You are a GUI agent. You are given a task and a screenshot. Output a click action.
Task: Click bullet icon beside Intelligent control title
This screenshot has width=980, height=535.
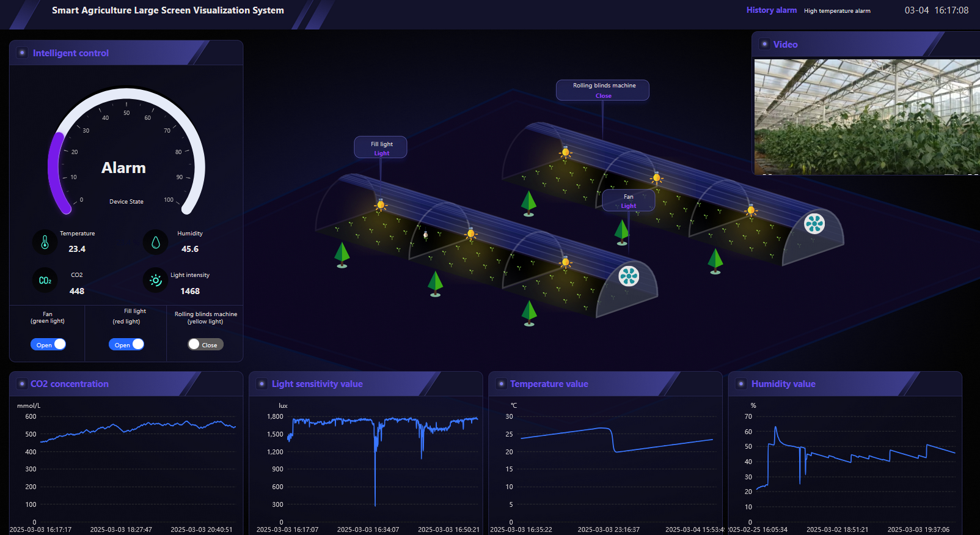click(22, 53)
